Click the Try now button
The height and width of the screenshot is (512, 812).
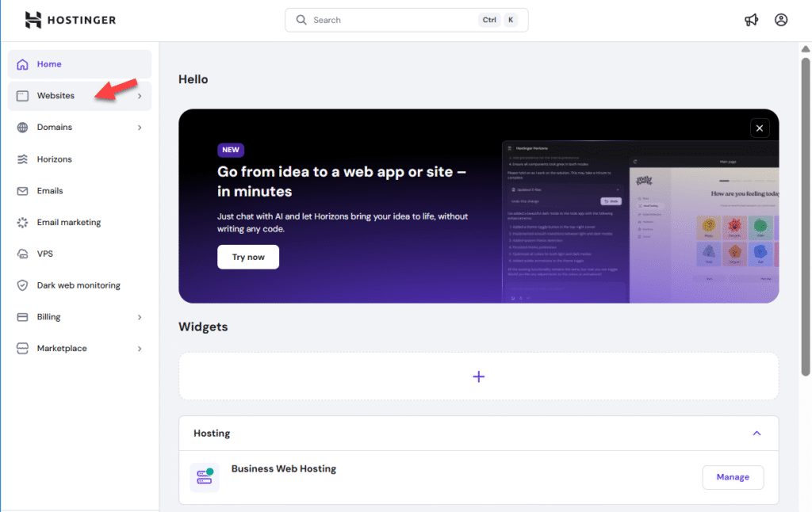[x=248, y=257]
